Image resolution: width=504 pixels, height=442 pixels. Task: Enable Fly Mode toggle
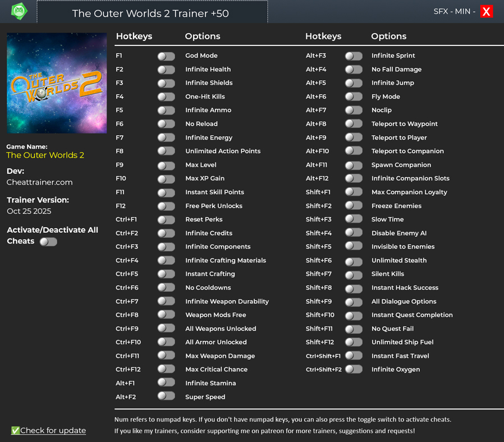click(x=354, y=96)
